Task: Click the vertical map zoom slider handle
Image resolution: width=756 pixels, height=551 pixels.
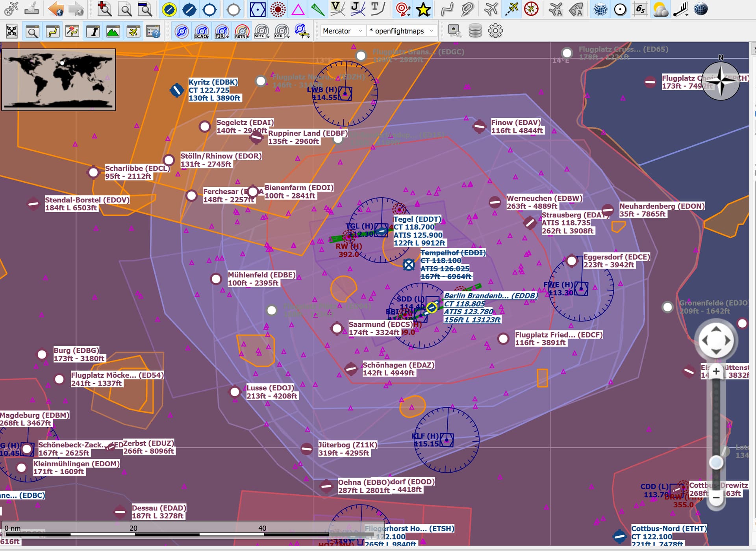Action: (716, 462)
